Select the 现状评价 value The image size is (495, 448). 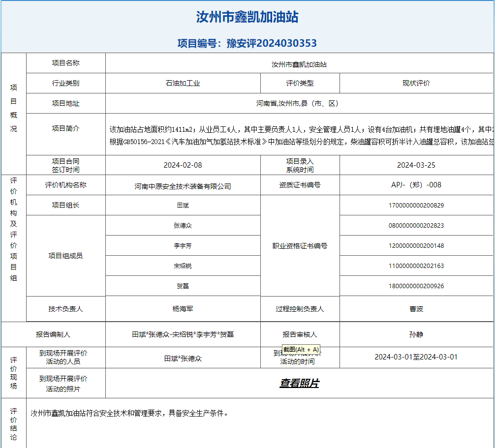[416, 83]
